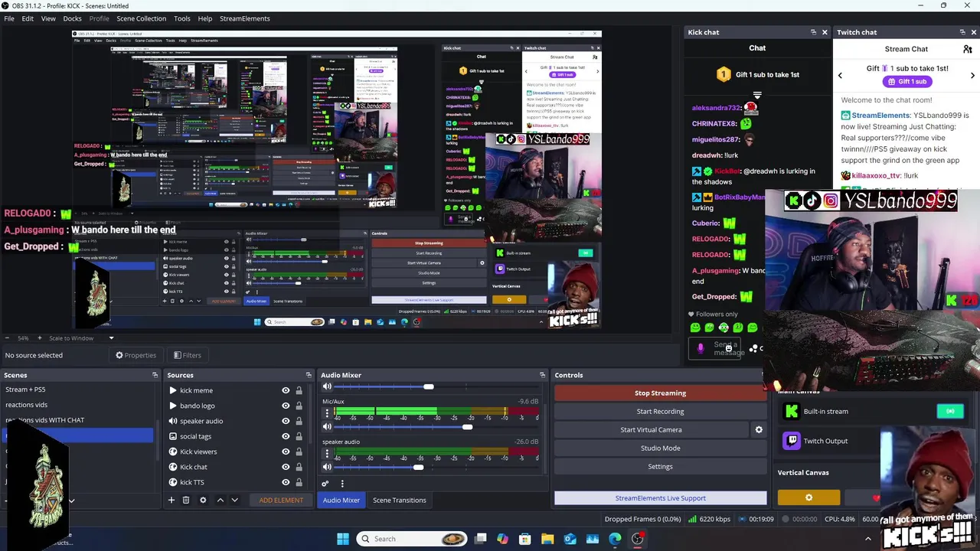The height and width of the screenshot is (551, 980).
Task: Open source properties gear in Sources toolbar
Action: tap(203, 500)
